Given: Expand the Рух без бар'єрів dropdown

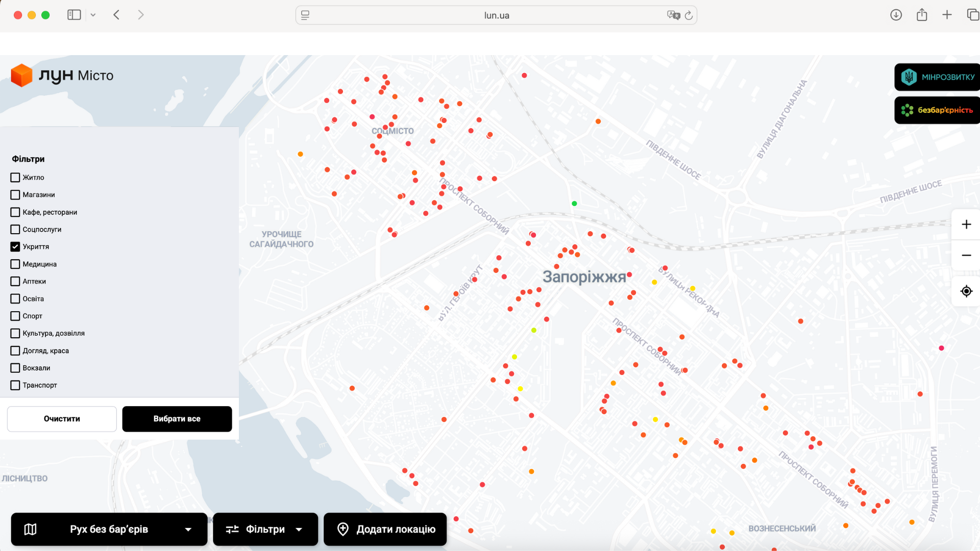Looking at the screenshot, I should click(109, 530).
